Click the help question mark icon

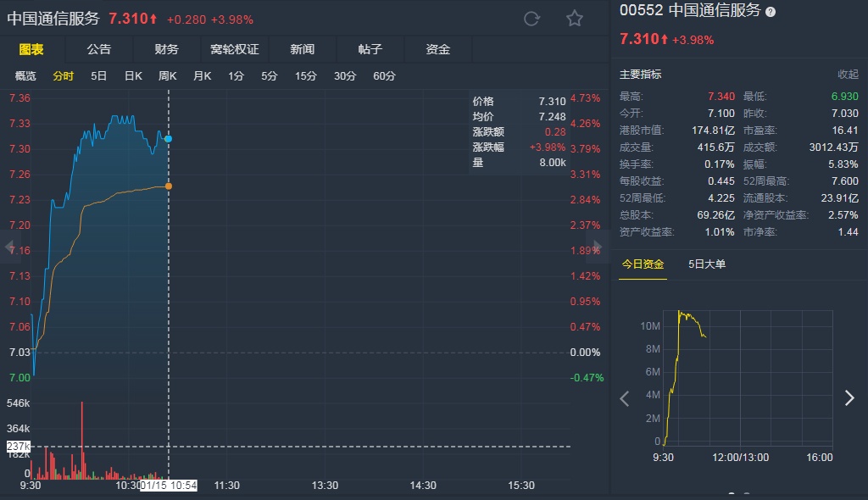pos(770,12)
